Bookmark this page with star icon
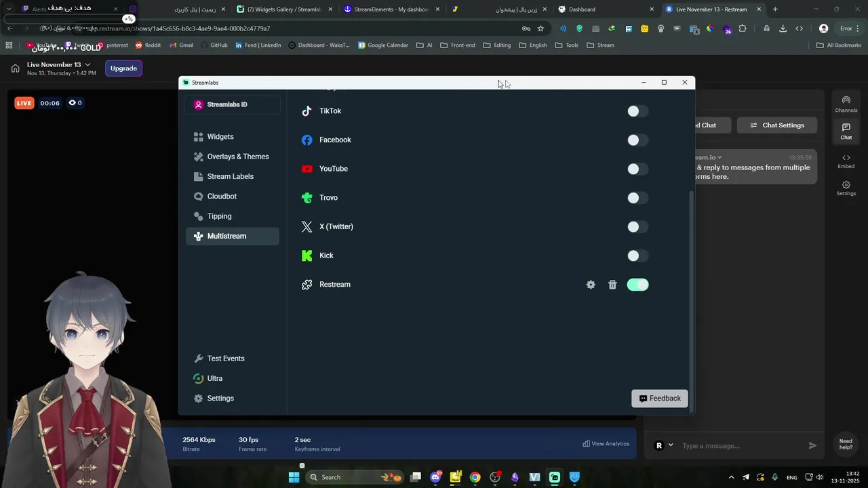 point(540,28)
